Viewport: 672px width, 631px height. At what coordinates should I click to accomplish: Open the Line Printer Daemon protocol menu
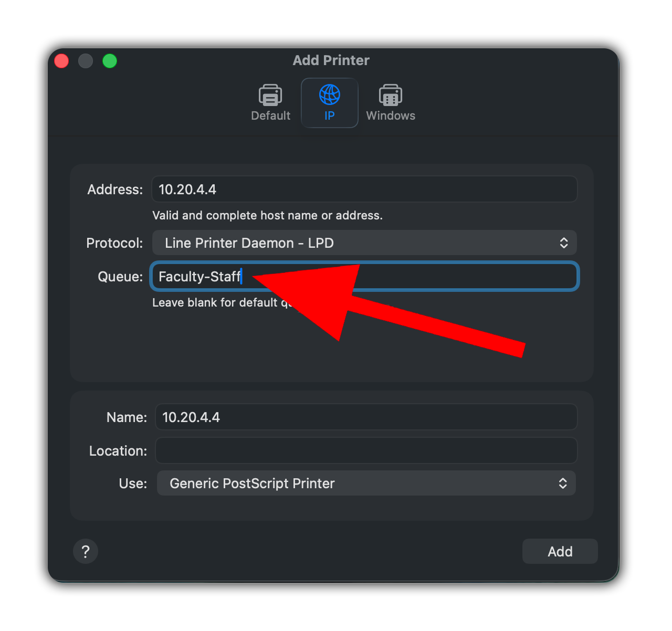[x=364, y=243]
